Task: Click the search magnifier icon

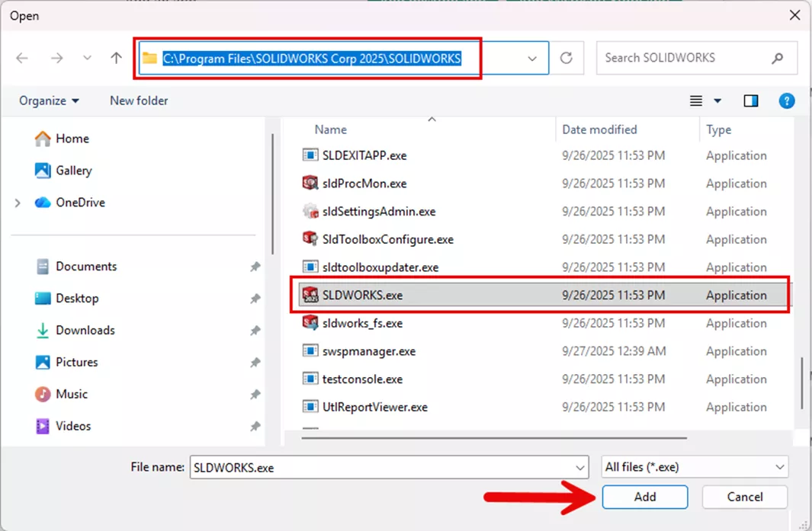Action: (x=777, y=58)
